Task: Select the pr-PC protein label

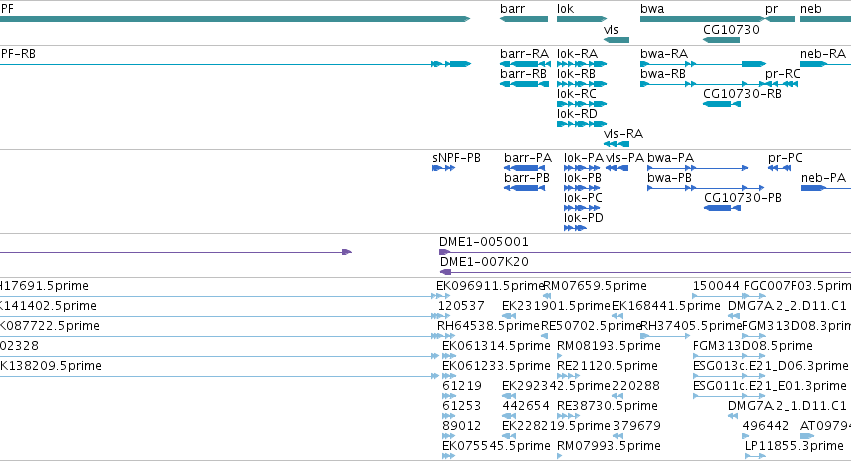Action: click(785, 158)
